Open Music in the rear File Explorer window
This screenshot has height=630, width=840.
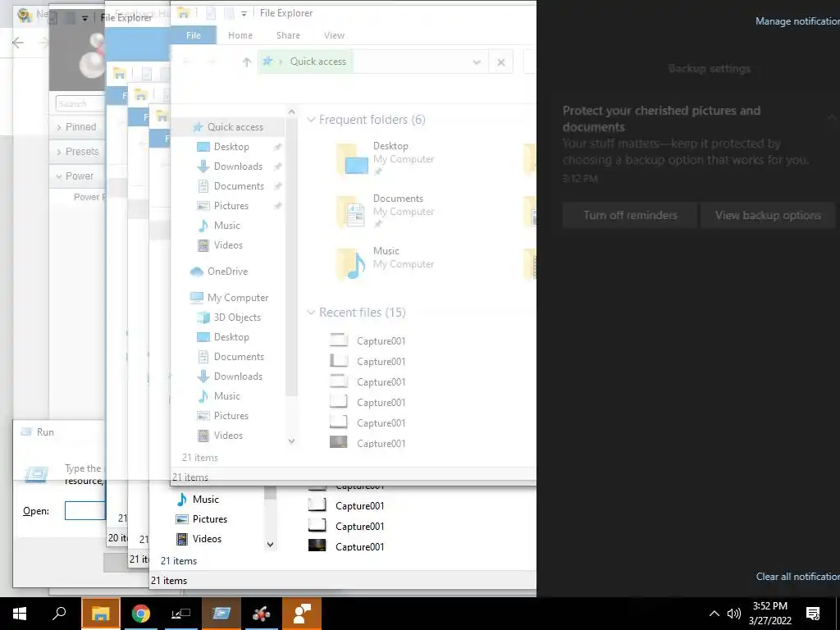205,500
